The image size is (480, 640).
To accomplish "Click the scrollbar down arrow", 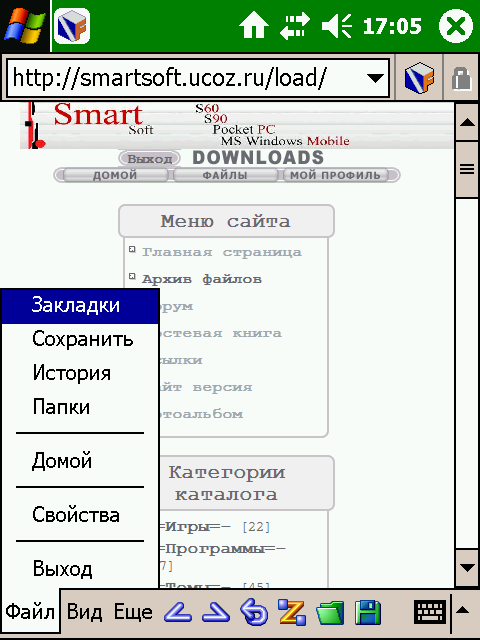I will (467, 568).
